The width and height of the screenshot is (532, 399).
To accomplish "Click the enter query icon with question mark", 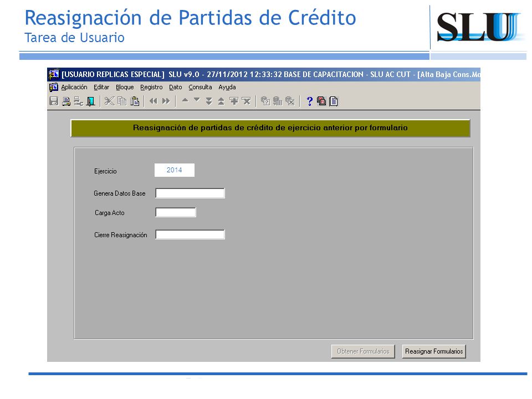I will [x=265, y=101].
